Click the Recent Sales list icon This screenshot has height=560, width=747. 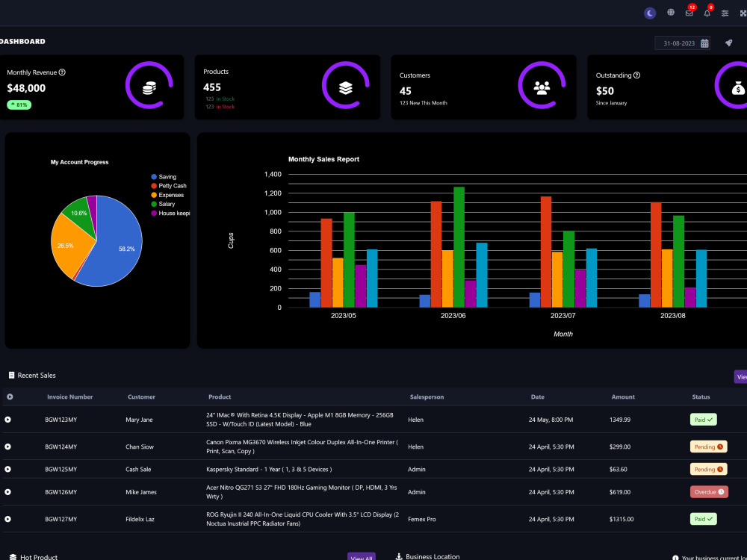tap(11, 376)
